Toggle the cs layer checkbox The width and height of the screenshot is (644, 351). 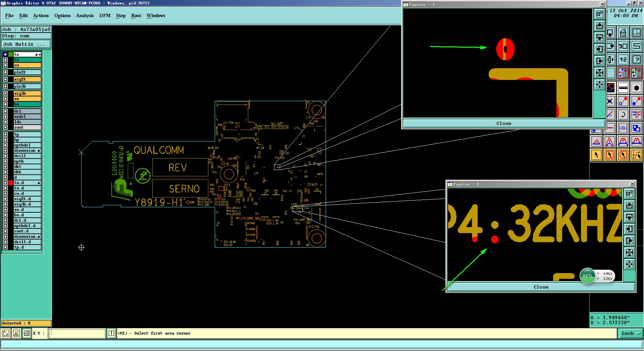point(5,65)
